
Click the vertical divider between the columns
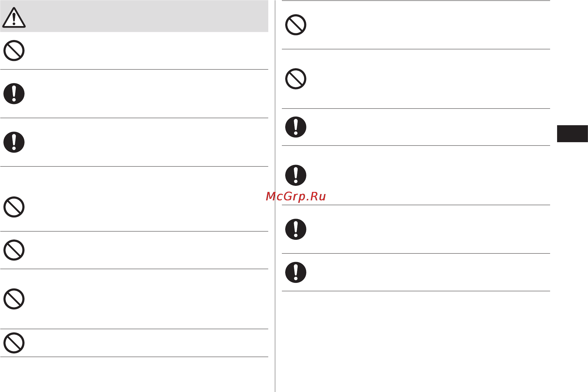(275, 196)
